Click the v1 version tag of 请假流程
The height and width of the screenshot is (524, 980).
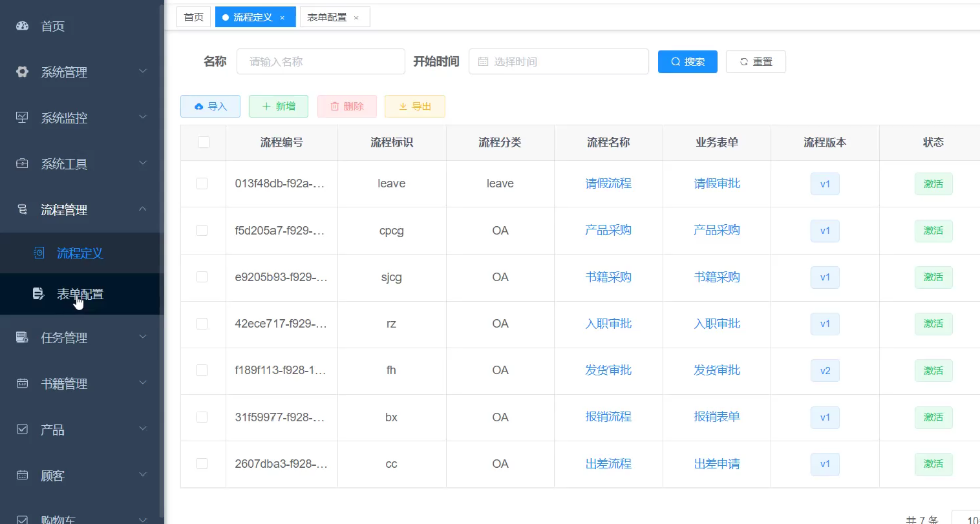[x=825, y=184]
